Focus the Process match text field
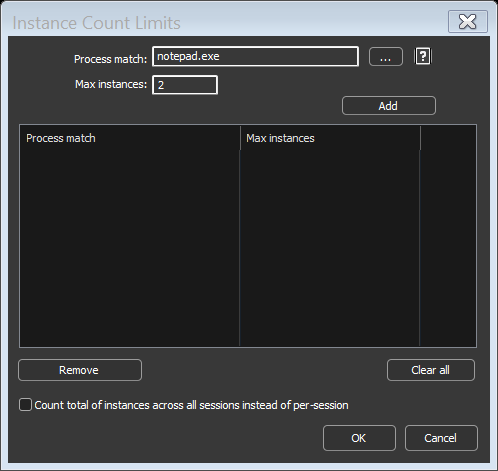 [255, 56]
